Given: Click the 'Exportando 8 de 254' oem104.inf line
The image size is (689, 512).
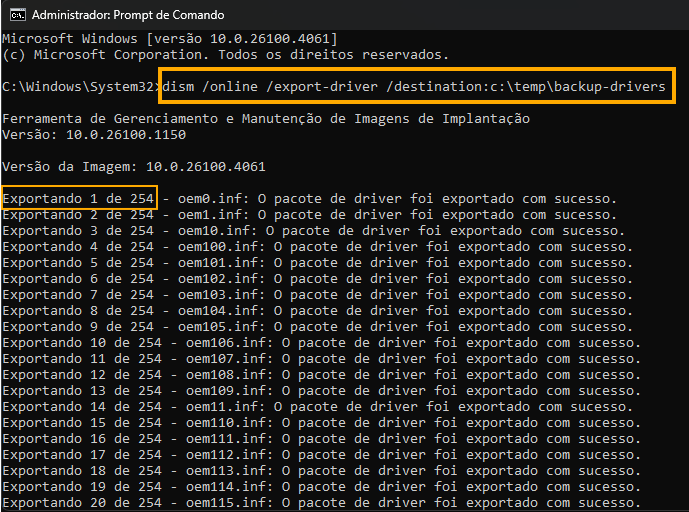Looking at the screenshot, I should (x=318, y=311).
